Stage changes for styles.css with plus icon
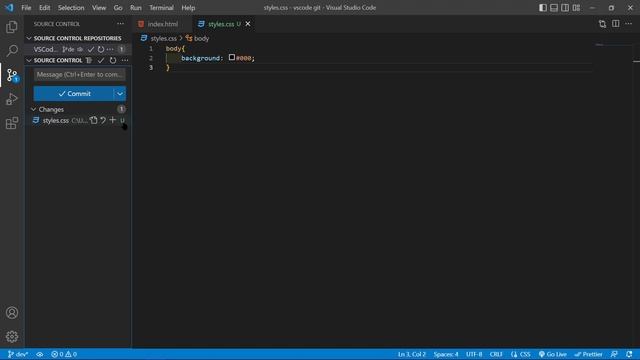The image size is (640, 360). click(113, 120)
